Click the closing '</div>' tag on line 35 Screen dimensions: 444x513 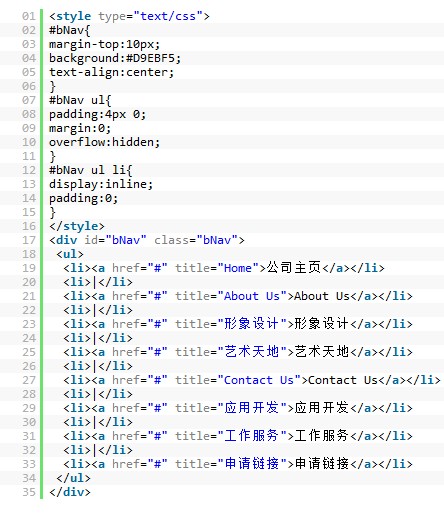point(70,492)
